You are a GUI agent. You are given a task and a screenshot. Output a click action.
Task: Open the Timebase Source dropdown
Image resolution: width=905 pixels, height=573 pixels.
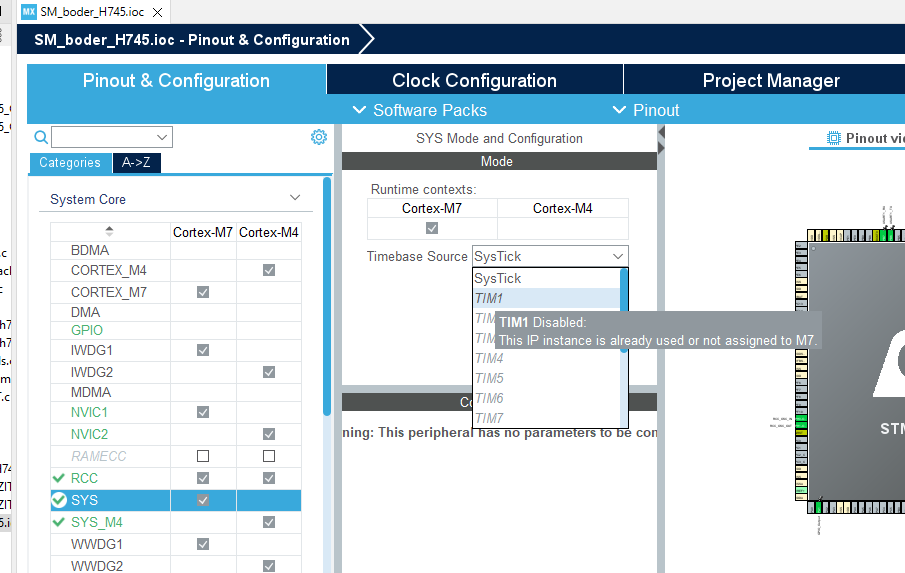550,257
